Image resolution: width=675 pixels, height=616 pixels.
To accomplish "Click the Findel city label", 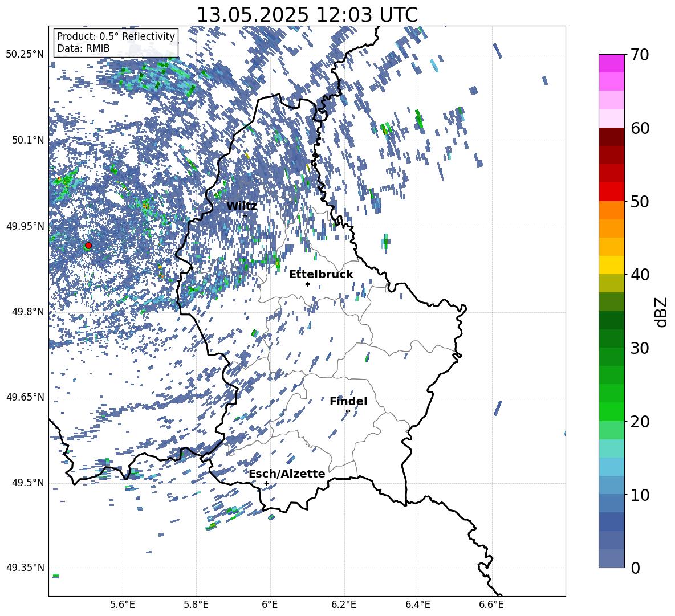I will point(348,401).
